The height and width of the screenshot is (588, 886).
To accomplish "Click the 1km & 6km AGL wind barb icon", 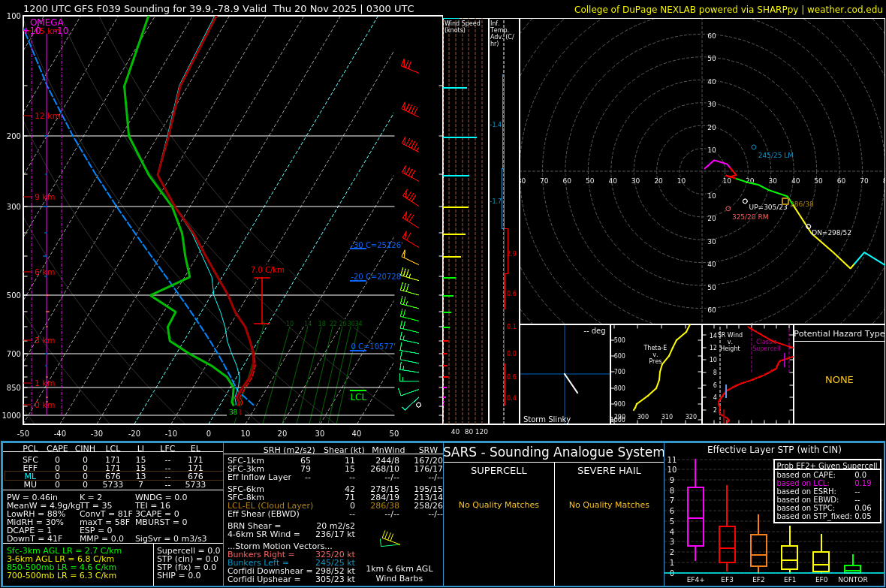I will point(390,539).
